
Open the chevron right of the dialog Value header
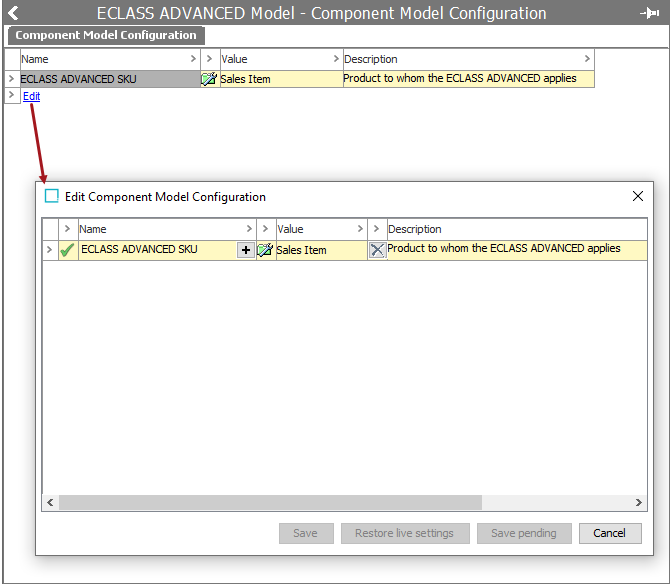coord(360,229)
